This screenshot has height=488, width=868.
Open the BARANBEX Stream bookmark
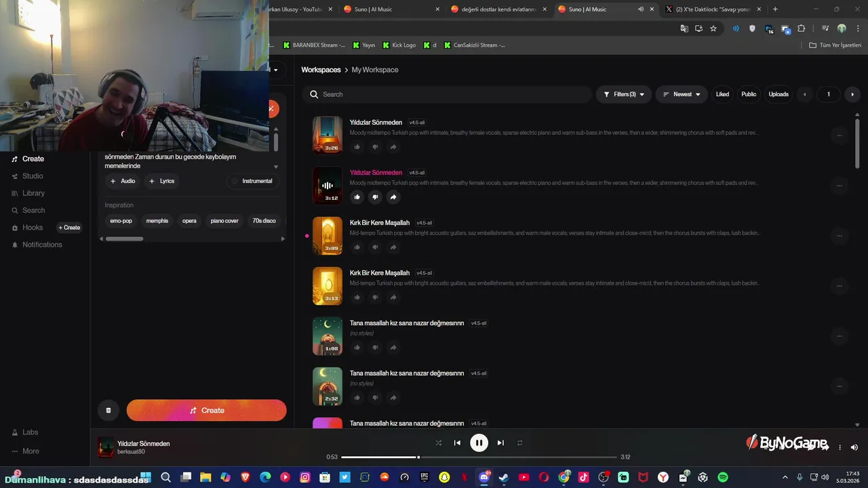click(314, 45)
